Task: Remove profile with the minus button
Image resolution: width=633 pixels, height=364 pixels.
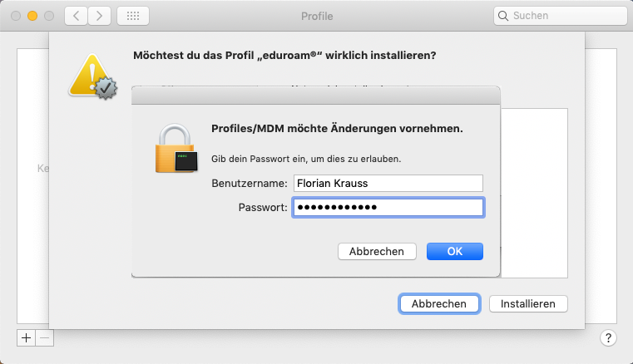Action: coord(45,337)
